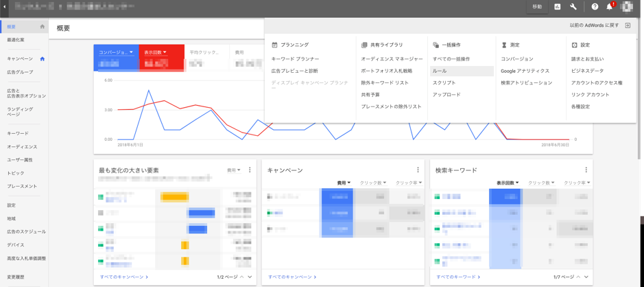Open the reports chart icon in header
Screen dimensions: 644x287
[558, 7]
